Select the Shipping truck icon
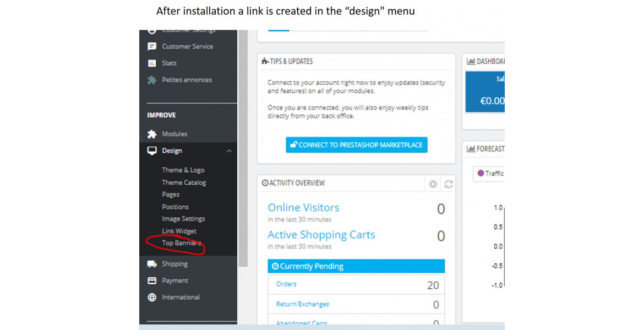The height and width of the screenshot is (330, 644). 151,263
